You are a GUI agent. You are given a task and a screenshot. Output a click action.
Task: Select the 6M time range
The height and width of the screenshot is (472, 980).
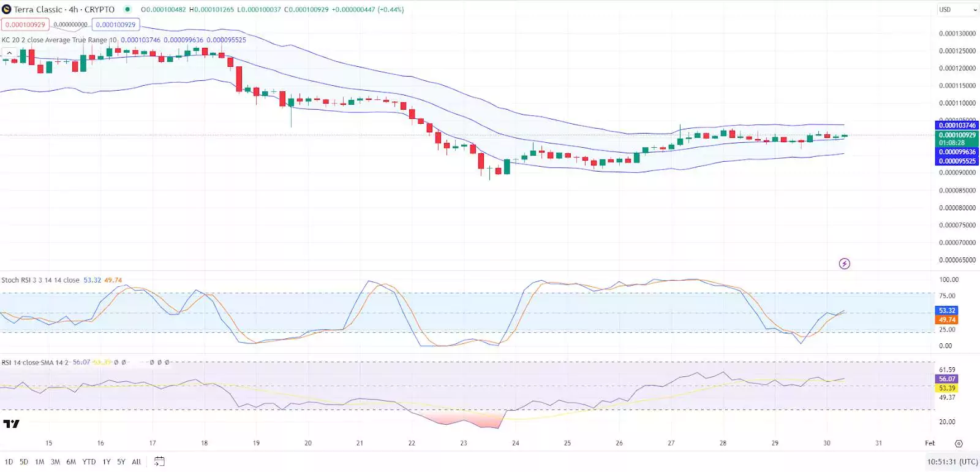pos(71,462)
